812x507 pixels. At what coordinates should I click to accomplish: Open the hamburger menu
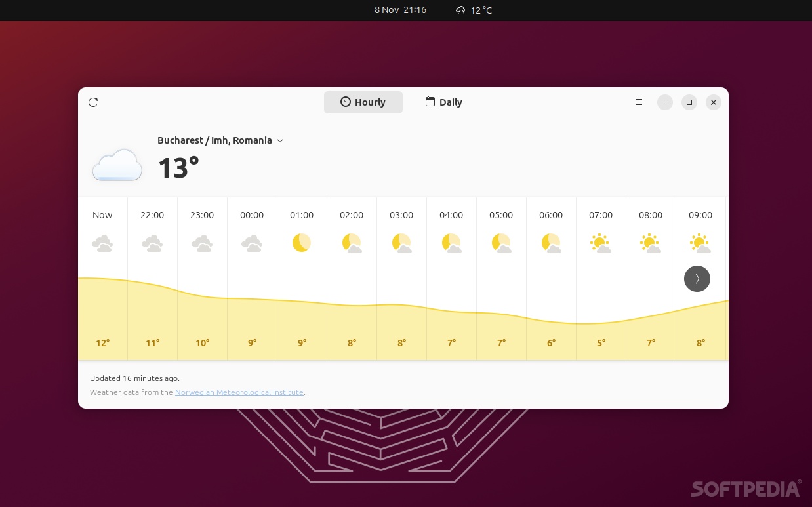639,102
